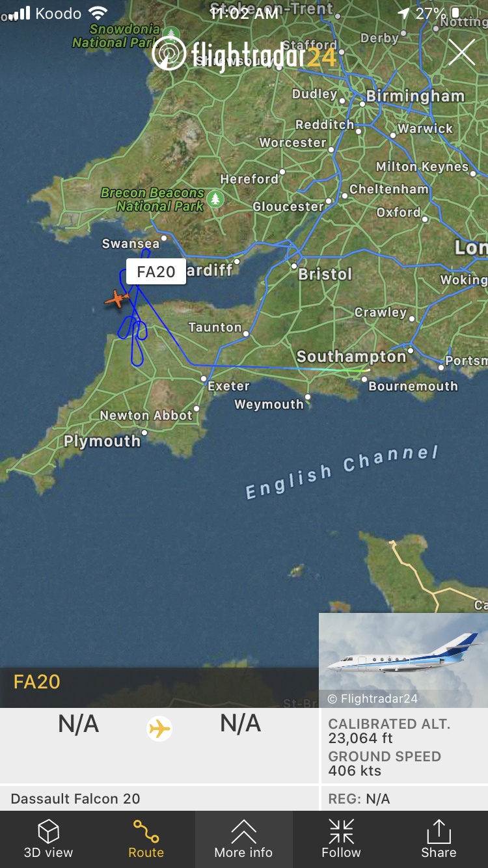Close the flight view with the X
Image resolution: width=488 pixels, height=868 pixels.
click(x=461, y=52)
